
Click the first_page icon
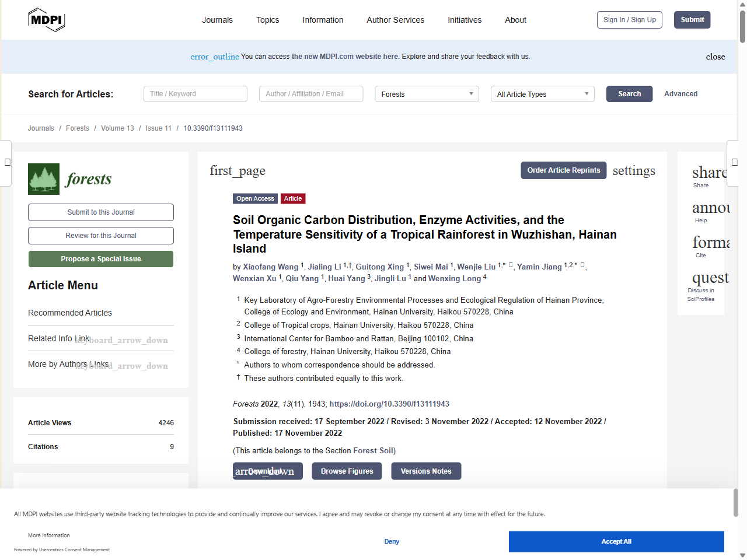[238, 171]
